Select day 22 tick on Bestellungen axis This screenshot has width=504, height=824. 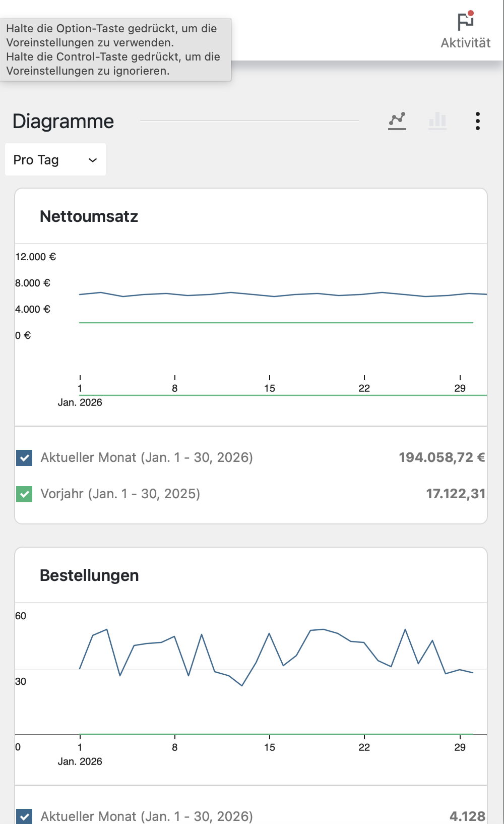click(x=364, y=747)
